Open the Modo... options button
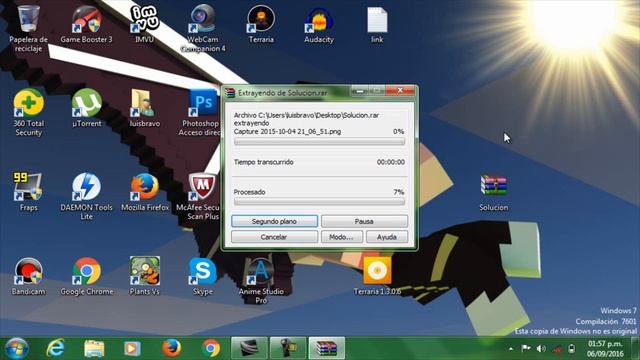The width and height of the screenshot is (640, 360). 342,237
